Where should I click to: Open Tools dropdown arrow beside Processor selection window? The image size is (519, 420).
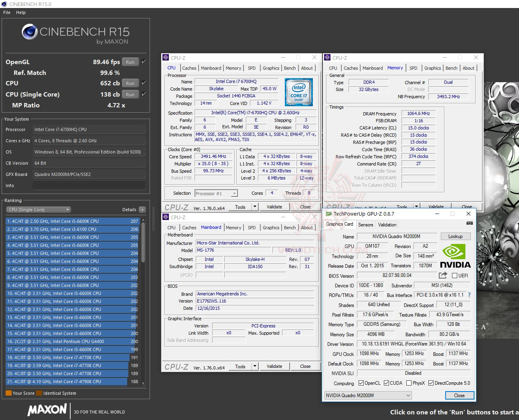(255, 207)
